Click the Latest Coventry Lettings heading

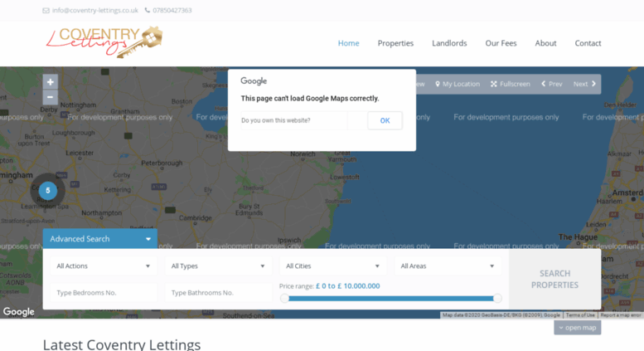122,344
